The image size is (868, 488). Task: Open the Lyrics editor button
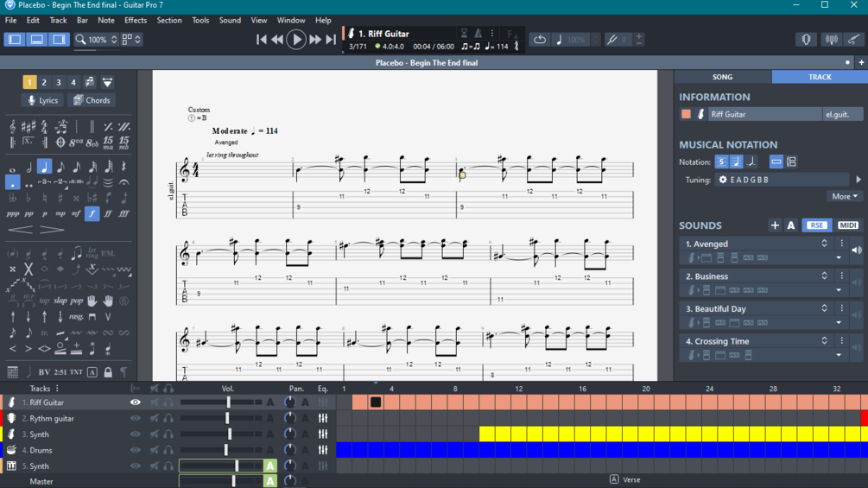[42, 100]
